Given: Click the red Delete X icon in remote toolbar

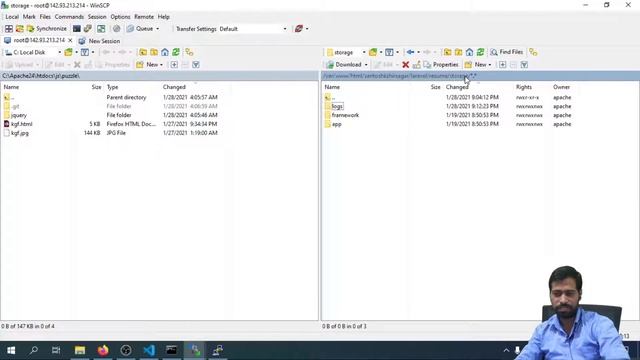Looking at the screenshot, I should (405, 64).
